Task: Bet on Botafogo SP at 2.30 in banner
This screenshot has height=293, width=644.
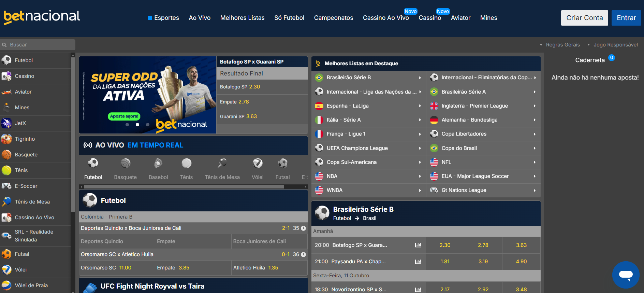Action: coord(262,87)
